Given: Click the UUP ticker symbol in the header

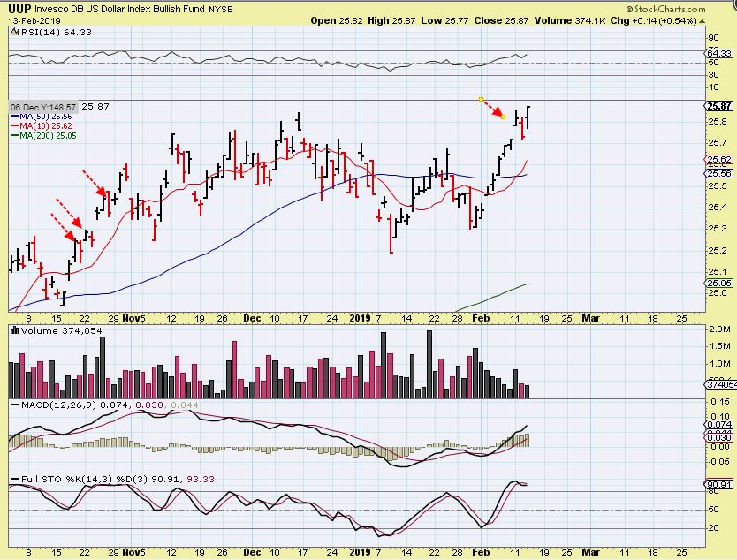Looking at the screenshot, I should (x=19, y=9).
